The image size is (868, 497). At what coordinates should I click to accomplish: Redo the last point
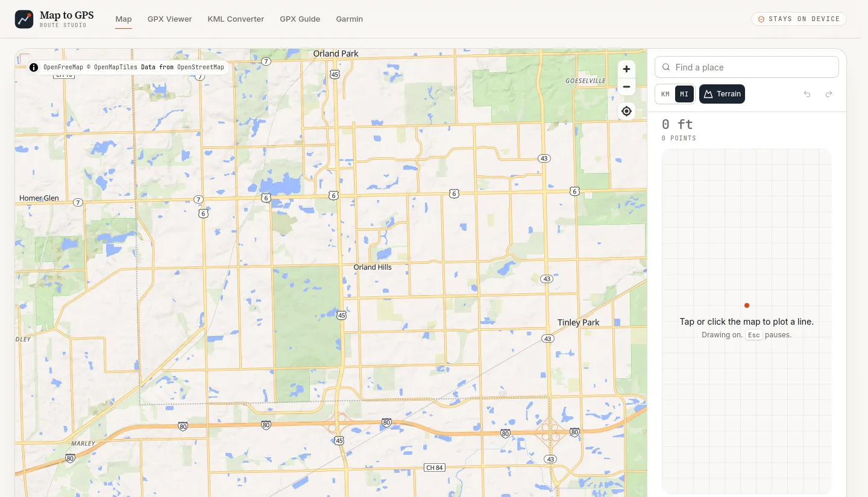click(829, 94)
